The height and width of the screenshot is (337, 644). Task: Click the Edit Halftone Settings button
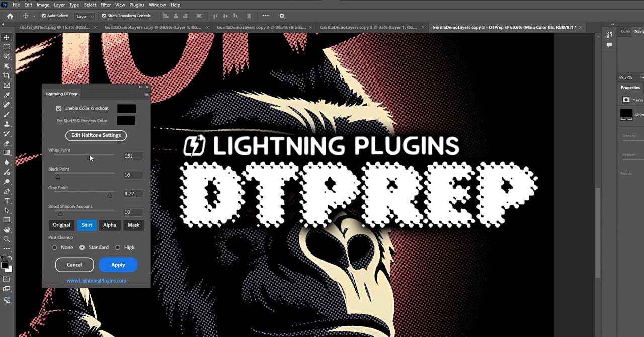point(96,135)
